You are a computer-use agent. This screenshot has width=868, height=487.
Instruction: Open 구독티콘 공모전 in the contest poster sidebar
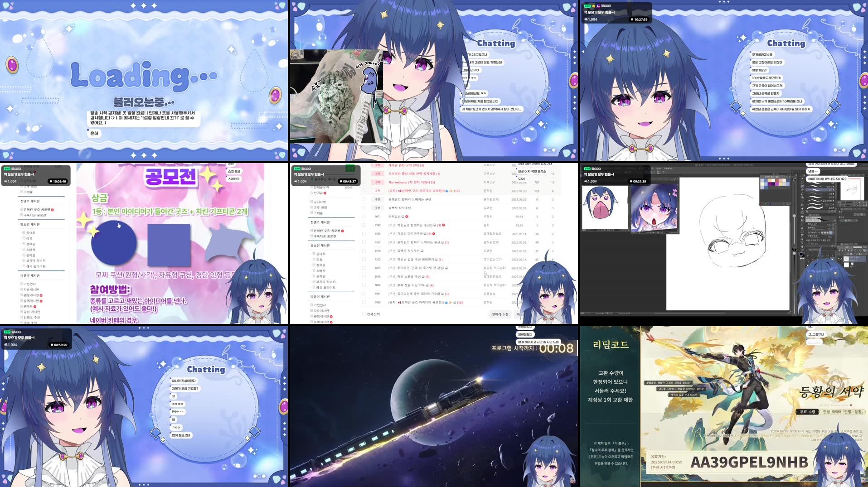35,215
